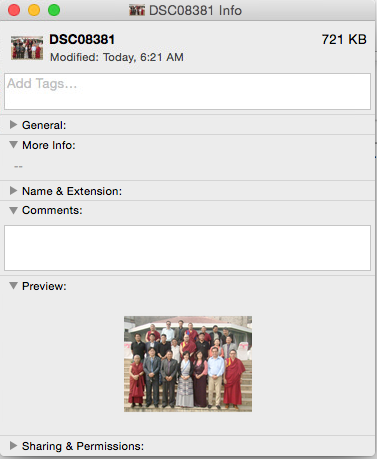Click the DSC08381 file icon thumbnail in header
This screenshot has height=459, width=377.
pyautogui.click(x=27, y=48)
